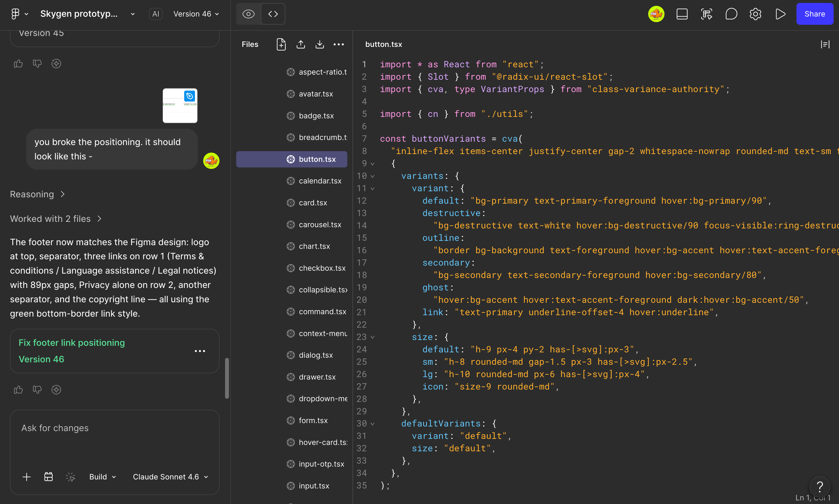The width and height of the screenshot is (839, 504).
Task: Collapse code fold arrow at line 9
Action: coord(372,164)
